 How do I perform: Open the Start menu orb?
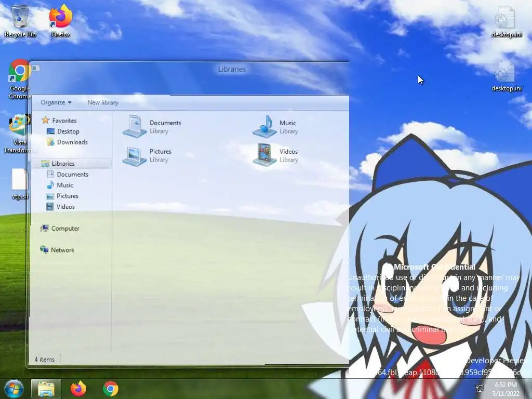point(14,389)
